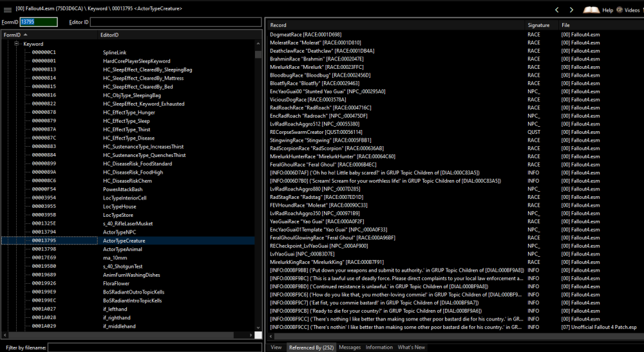Screen dimensions: 644x352
Task: Click records pane horizontal scroll left arrow
Action: pos(271,336)
